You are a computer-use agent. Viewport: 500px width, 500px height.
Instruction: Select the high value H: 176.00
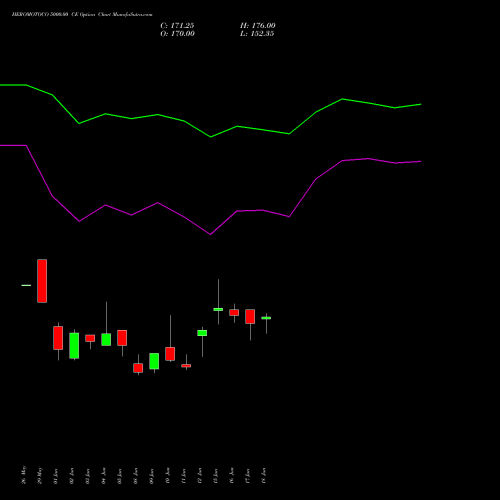click(258, 26)
